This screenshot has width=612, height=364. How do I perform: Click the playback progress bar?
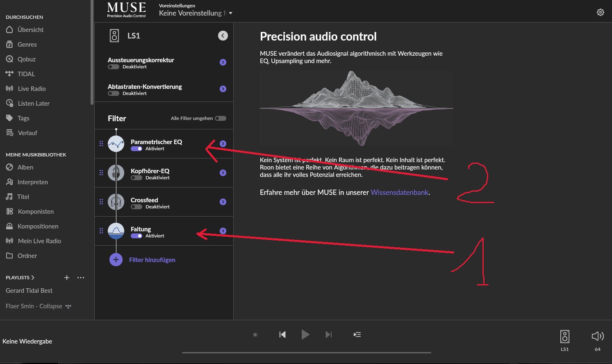307,353
